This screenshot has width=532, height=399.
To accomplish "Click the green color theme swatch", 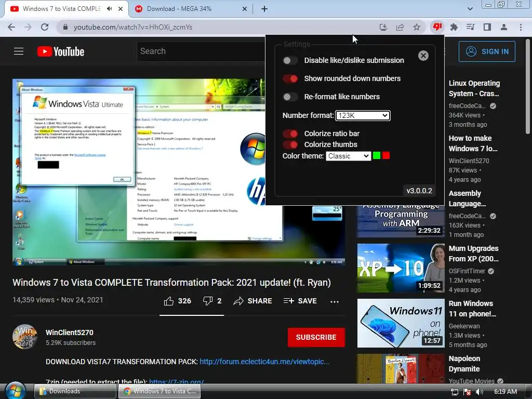I will 377,156.
